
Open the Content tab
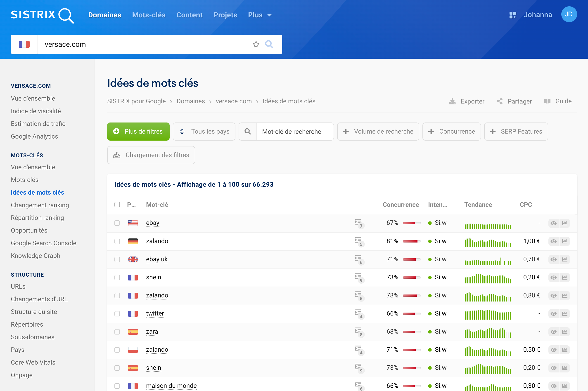[x=189, y=15]
